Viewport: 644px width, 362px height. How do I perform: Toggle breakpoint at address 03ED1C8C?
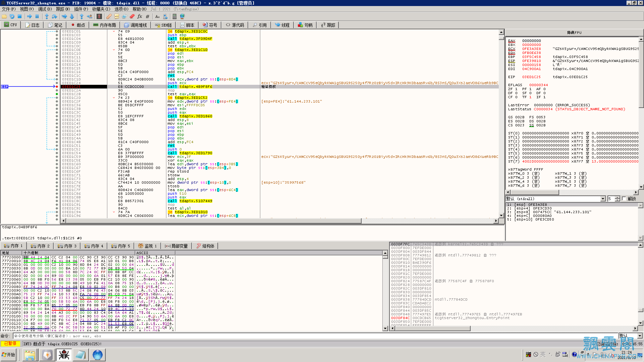[x=57, y=201]
